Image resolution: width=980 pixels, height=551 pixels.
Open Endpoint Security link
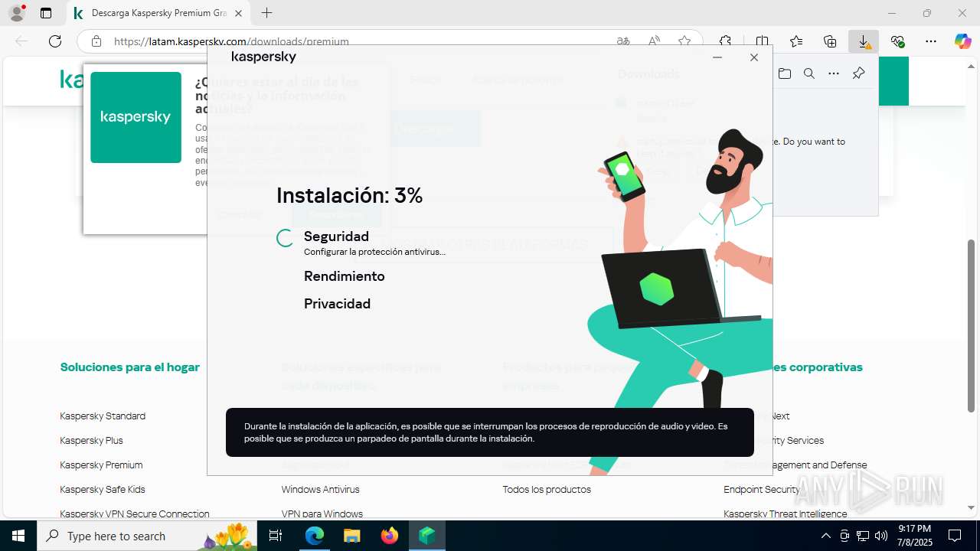click(761, 490)
